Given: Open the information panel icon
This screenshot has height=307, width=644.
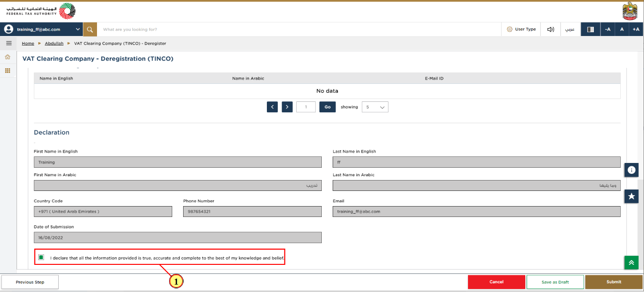Looking at the screenshot, I should point(631,170).
